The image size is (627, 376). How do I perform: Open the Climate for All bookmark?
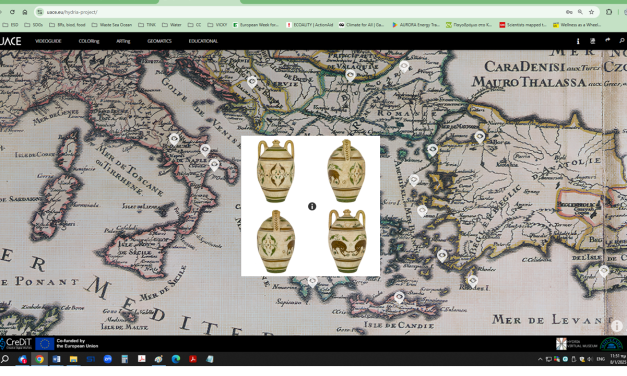pos(361,25)
